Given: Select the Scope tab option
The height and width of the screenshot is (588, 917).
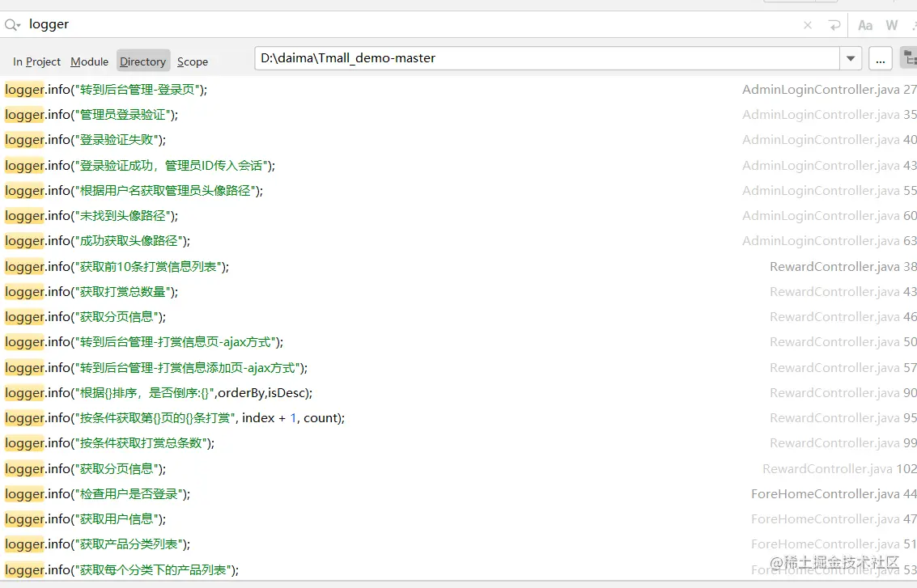Looking at the screenshot, I should (193, 61).
